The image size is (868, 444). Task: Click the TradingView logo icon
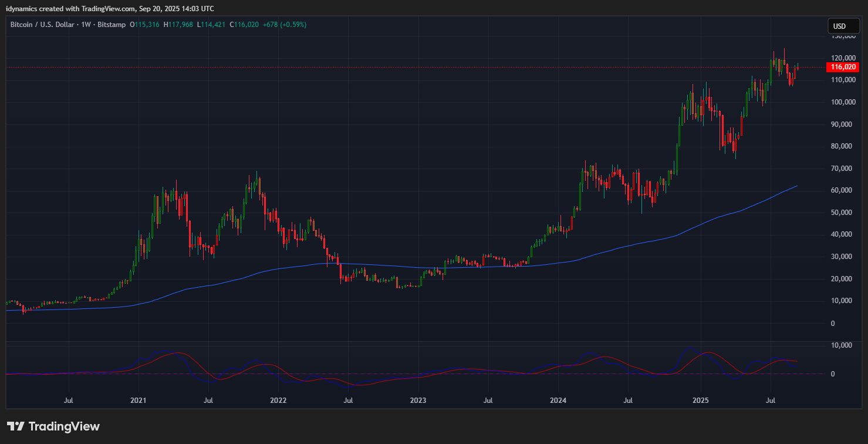coord(16,426)
